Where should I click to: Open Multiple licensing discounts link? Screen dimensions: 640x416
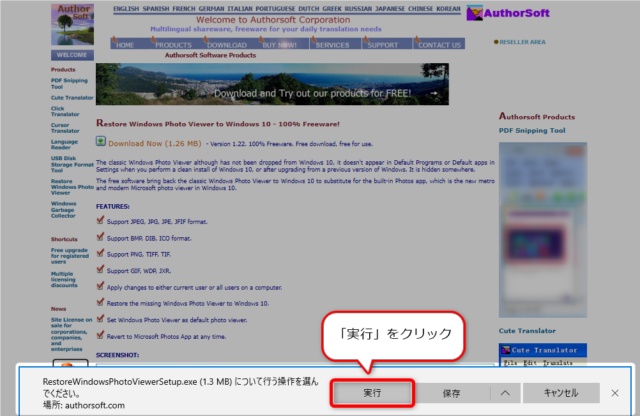pyautogui.click(x=64, y=280)
